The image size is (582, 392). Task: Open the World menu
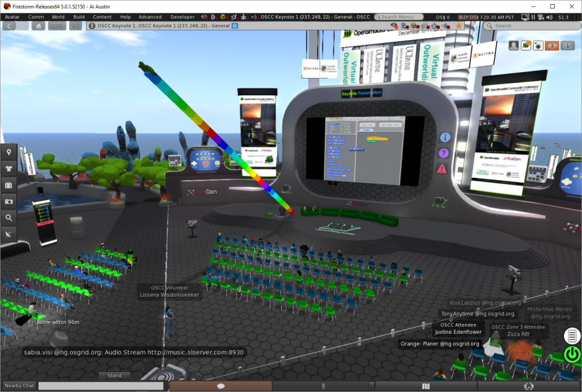click(58, 17)
